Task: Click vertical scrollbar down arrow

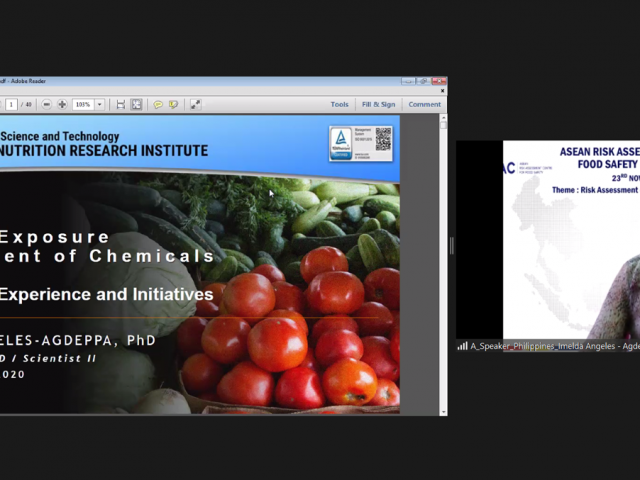Action: 443,409
